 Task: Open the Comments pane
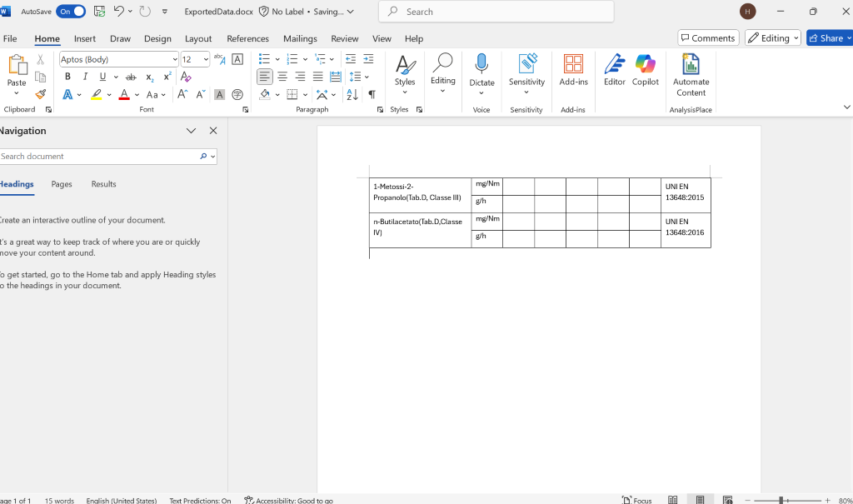point(708,38)
